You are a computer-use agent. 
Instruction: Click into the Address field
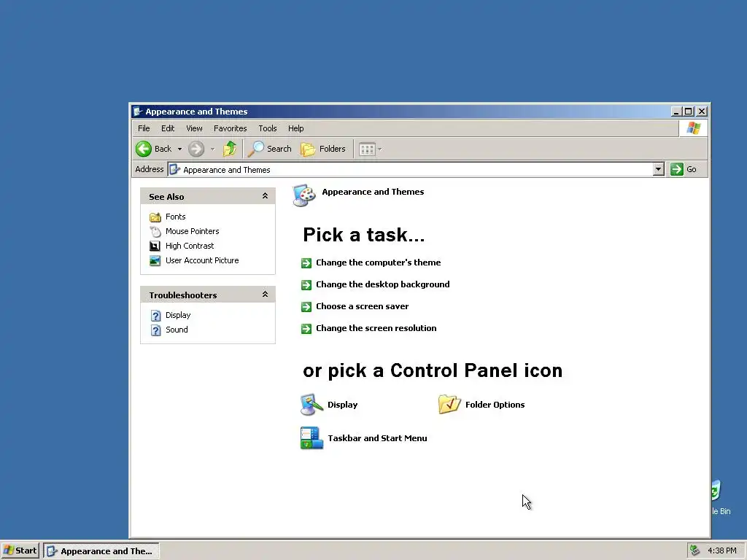point(410,169)
